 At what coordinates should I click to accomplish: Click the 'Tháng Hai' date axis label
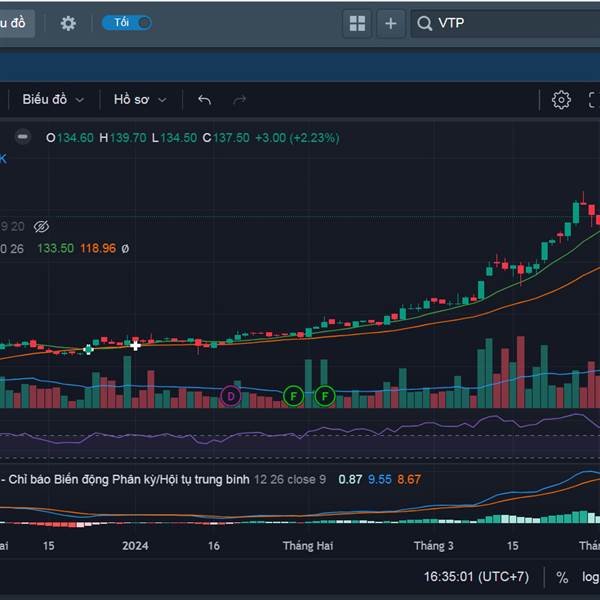click(x=308, y=546)
